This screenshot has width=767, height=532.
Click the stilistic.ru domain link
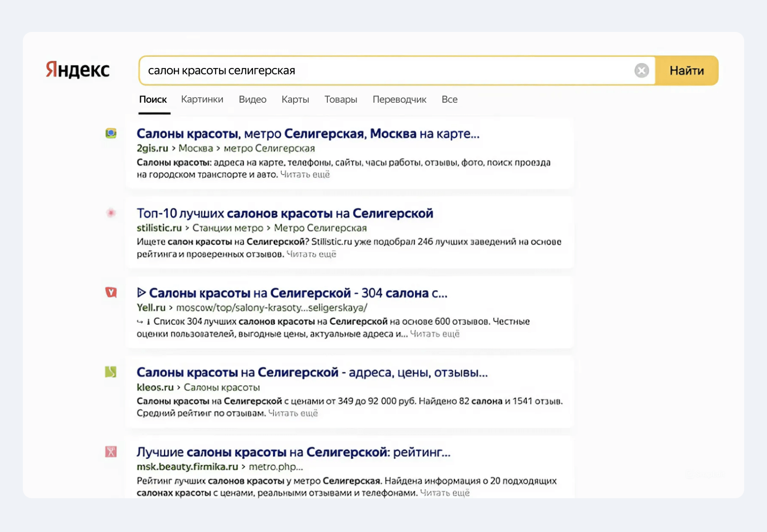pos(159,228)
